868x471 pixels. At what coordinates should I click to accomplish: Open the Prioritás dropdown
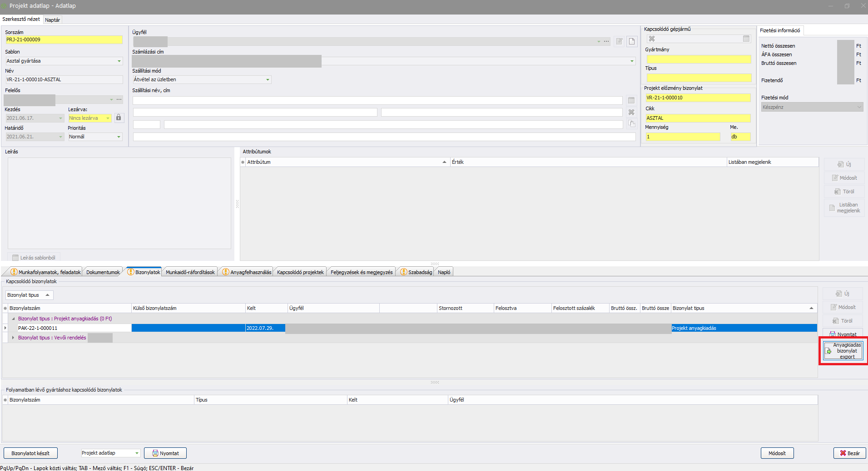119,137
